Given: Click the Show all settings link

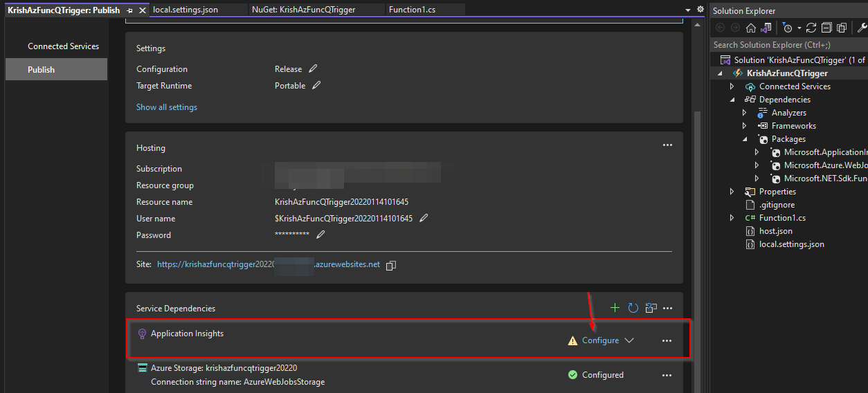Looking at the screenshot, I should [x=167, y=107].
